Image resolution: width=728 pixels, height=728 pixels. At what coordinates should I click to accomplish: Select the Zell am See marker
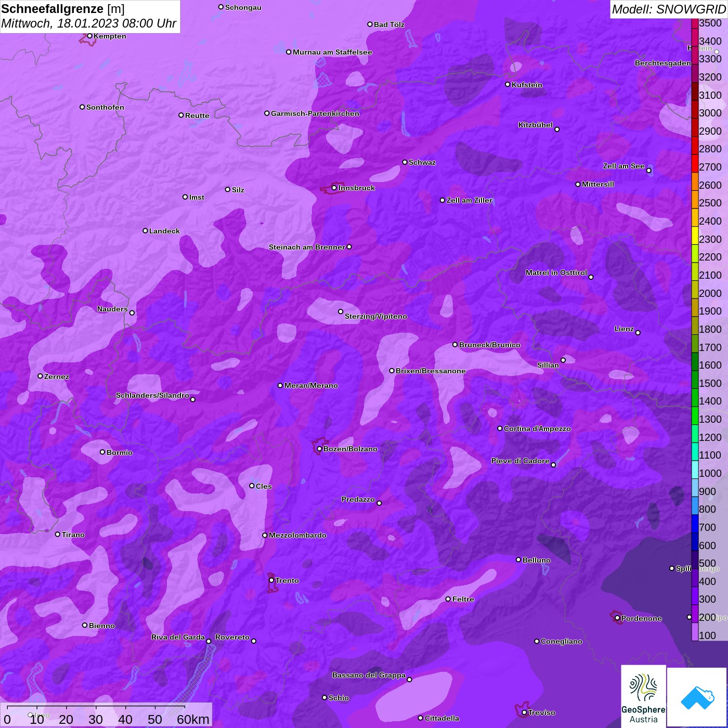pyautogui.click(x=648, y=170)
